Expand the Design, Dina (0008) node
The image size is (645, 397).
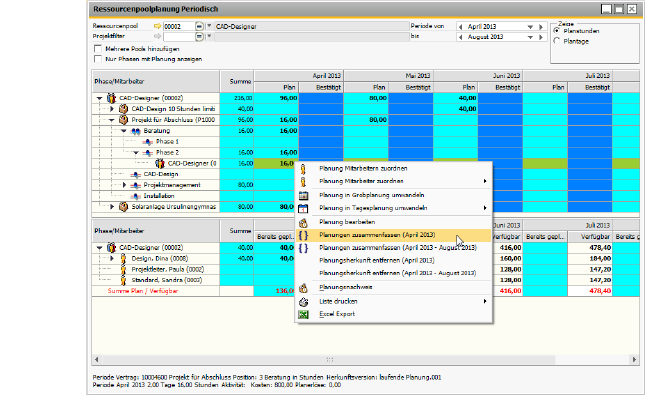111,258
